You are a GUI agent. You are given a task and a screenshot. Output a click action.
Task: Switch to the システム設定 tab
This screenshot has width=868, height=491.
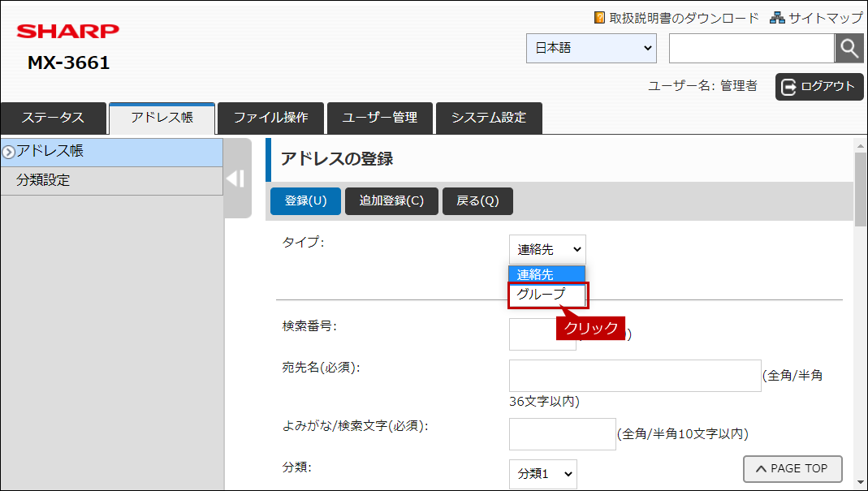click(x=489, y=118)
